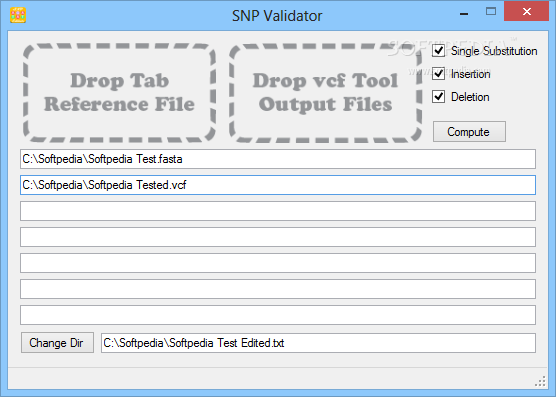Click the Change Dir button
Screen dimensions: 556x397
pos(57,343)
